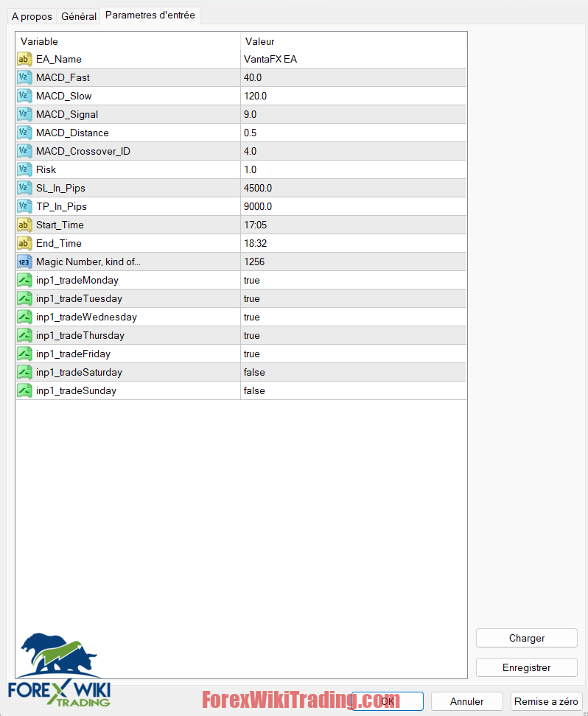The width and height of the screenshot is (588, 716).
Task: Select the EA_Name variable label
Action: click(x=59, y=60)
